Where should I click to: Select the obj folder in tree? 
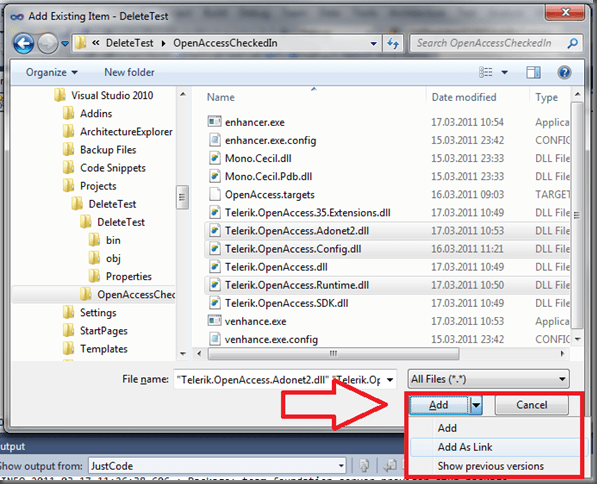113,259
